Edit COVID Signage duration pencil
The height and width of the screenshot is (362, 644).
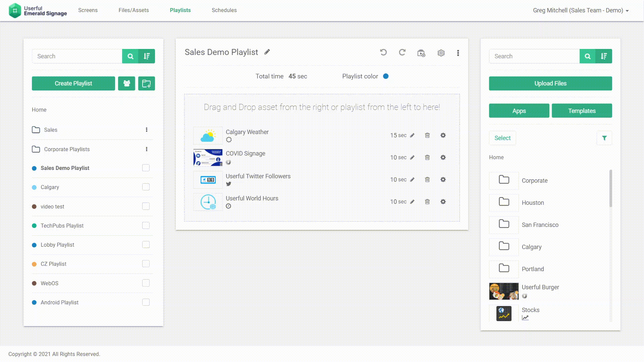(412, 158)
